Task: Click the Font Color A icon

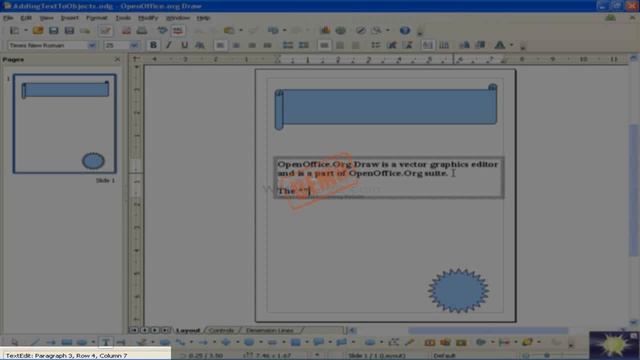Action: [500, 45]
